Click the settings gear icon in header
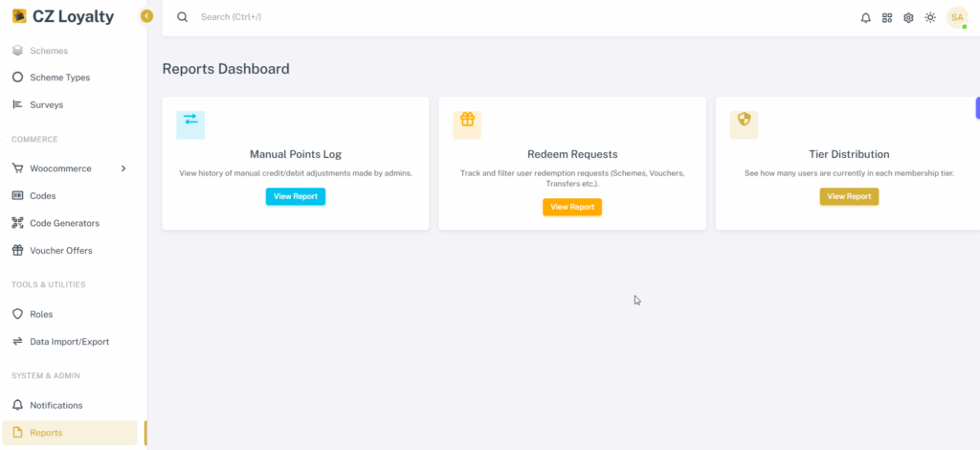Viewport: 980px width, 450px height. click(908, 18)
